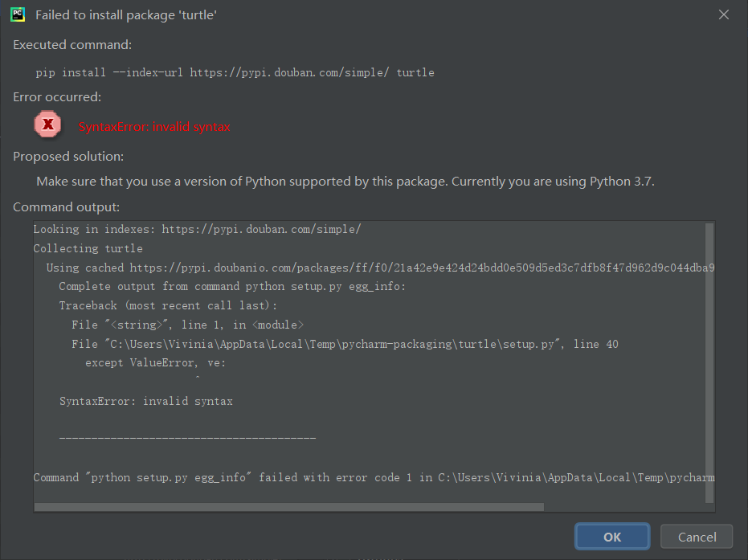Click the PyCharm logo icon in the title bar
748x560 pixels.
pos(17,14)
